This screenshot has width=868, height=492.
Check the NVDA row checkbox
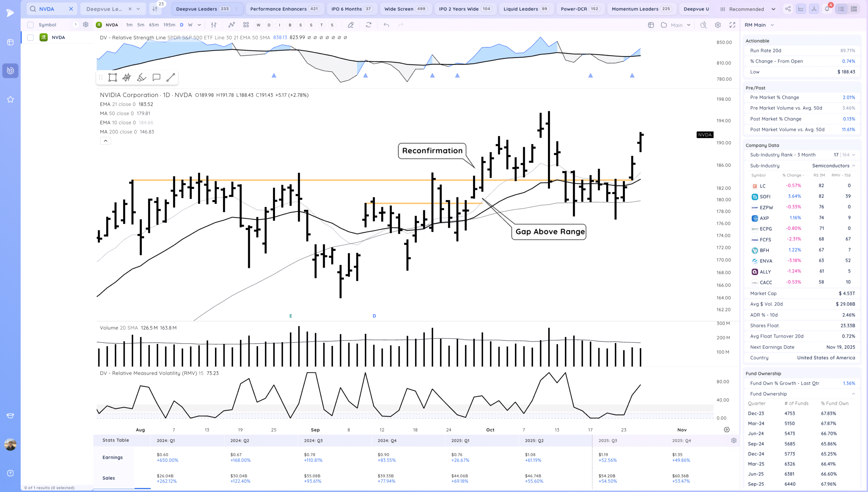point(31,38)
